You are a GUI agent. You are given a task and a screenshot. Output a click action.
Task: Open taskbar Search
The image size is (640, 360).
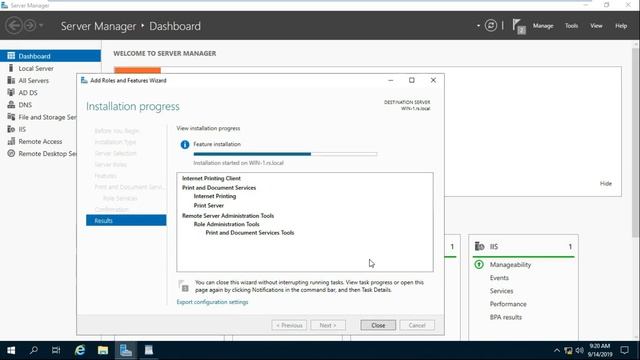coord(33,350)
